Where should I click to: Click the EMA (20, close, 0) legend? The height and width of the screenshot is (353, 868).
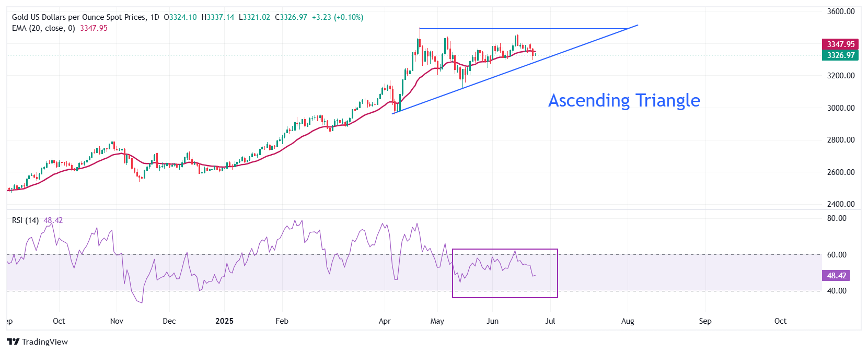(x=43, y=28)
